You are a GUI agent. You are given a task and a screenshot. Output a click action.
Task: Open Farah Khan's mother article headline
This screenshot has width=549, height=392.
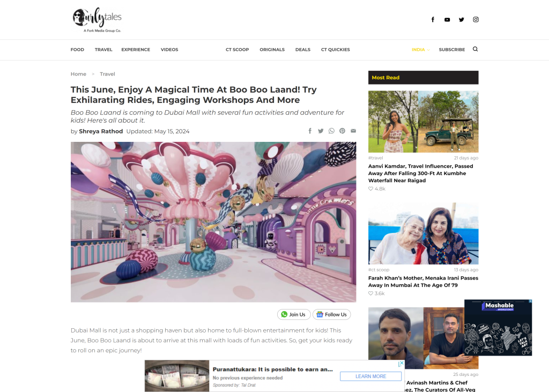pos(423,282)
